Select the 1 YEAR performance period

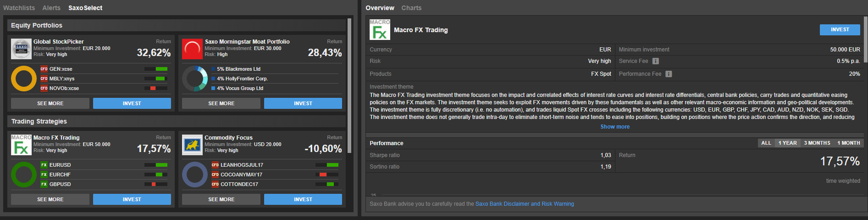787,143
